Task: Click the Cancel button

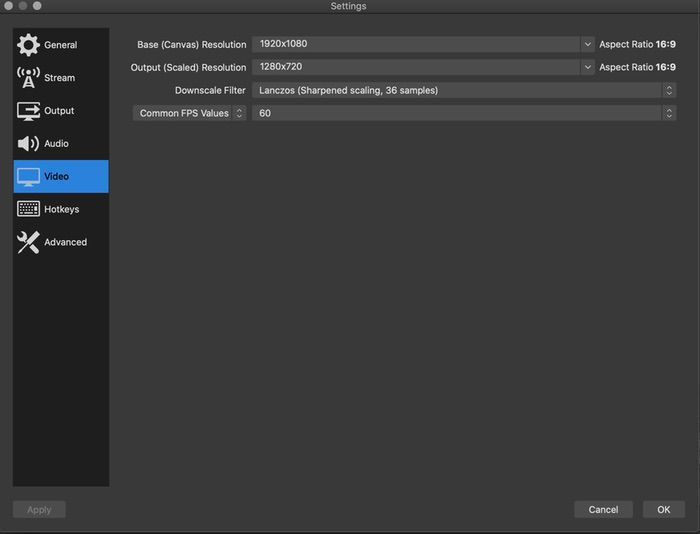Action: point(603,509)
